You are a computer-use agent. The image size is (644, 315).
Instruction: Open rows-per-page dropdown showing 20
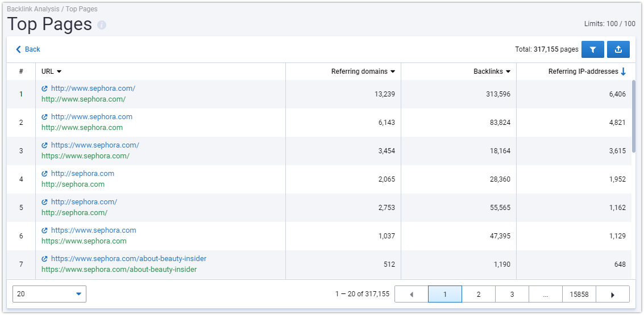coord(49,294)
